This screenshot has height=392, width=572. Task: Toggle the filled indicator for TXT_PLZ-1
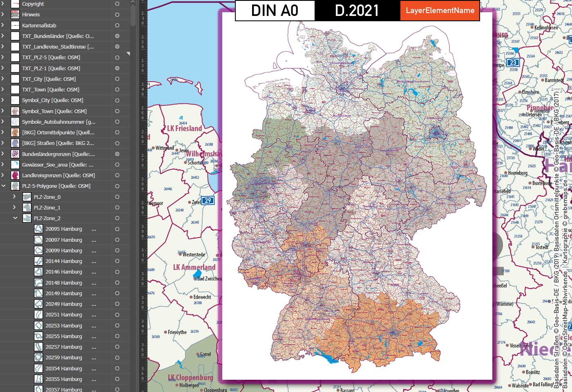tap(116, 68)
